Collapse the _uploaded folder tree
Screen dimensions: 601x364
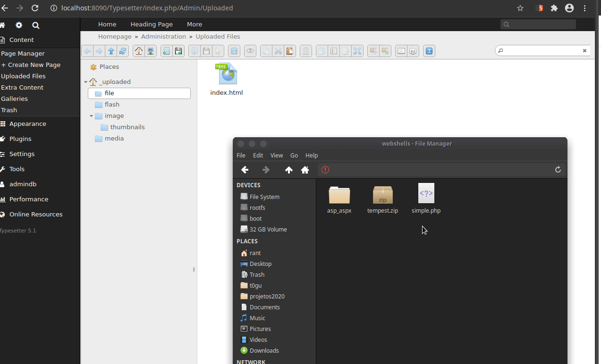pyautogui.click(x=85, y=82)
